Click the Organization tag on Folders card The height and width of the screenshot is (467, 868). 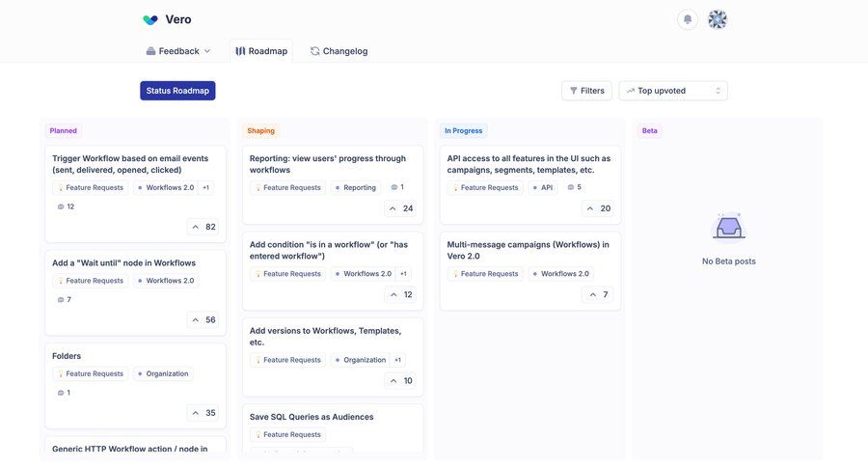click(163, 374)
